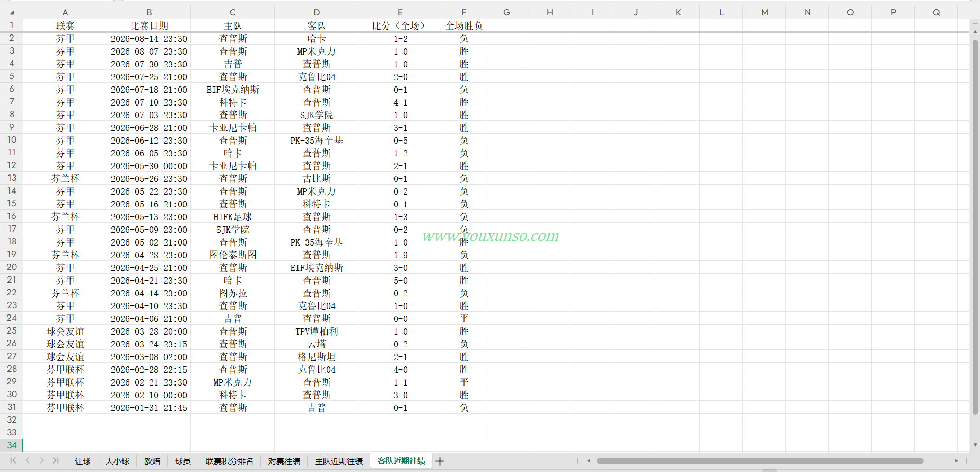Screen dimensions: 980x472
Task: Go to next sheet tab arrow
Action: coord(41,460)
